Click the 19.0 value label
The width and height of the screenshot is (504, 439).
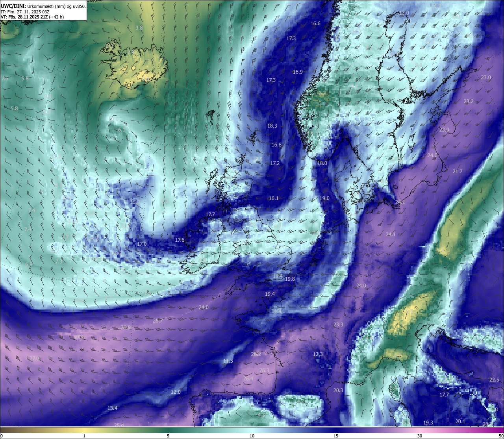(x=324, y=198)
